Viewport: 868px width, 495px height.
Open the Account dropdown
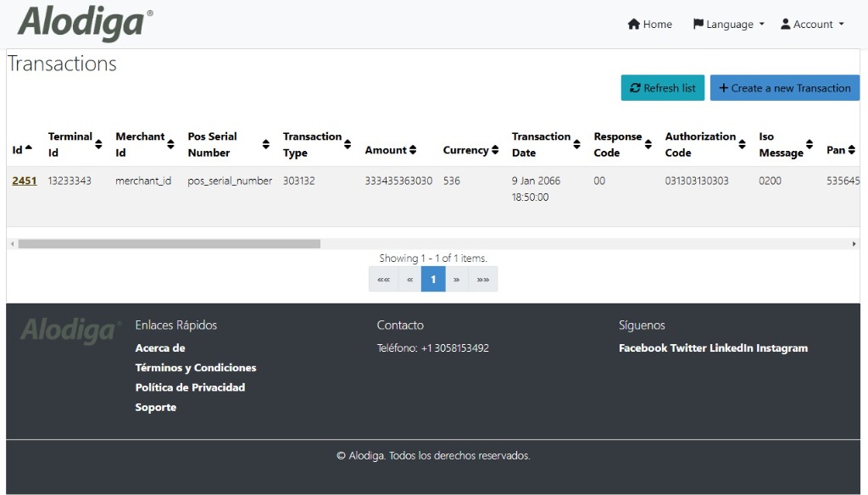click(x=812, y=25)
